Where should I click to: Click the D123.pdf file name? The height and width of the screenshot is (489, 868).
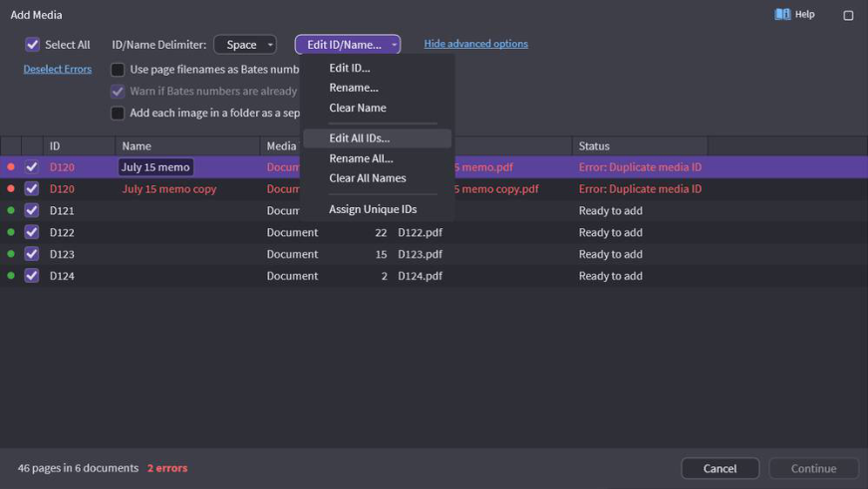pos(421,254)
